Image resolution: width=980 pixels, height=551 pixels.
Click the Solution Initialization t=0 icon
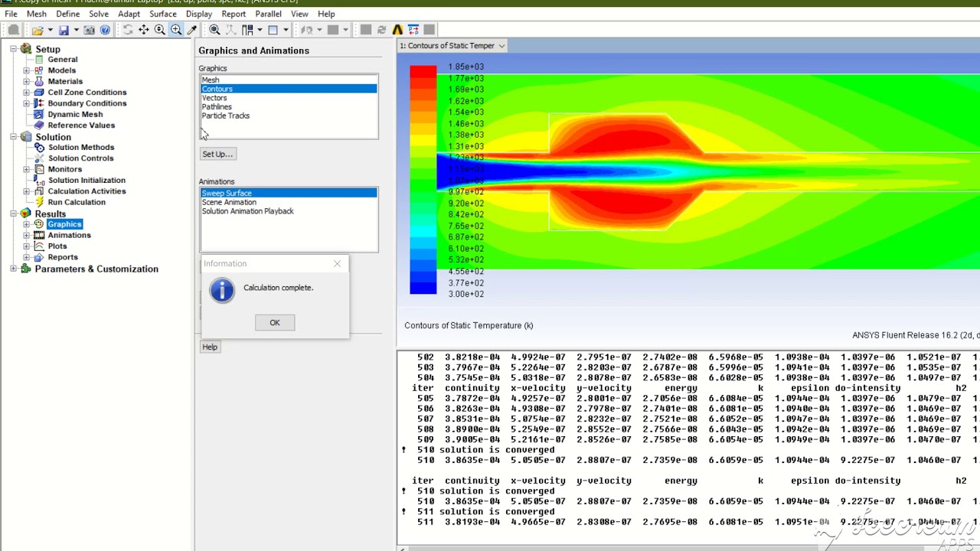pos(38,180)
